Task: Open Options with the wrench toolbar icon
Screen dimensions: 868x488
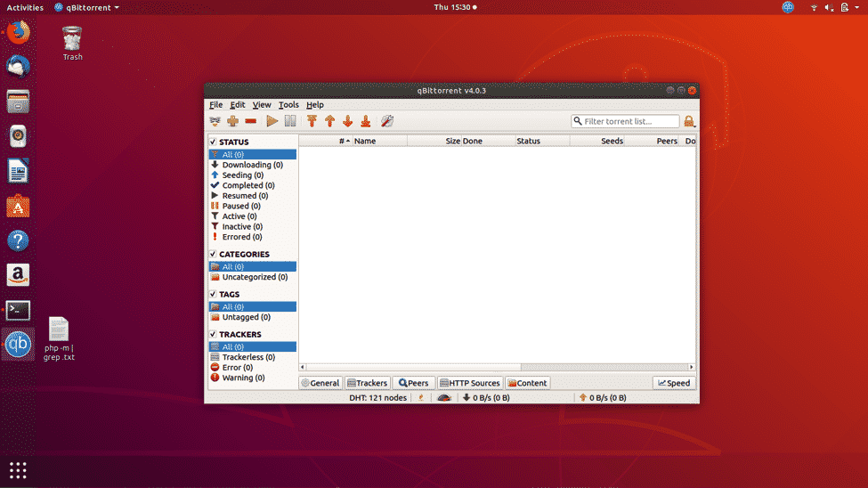Action: click(x=387, y=121)
